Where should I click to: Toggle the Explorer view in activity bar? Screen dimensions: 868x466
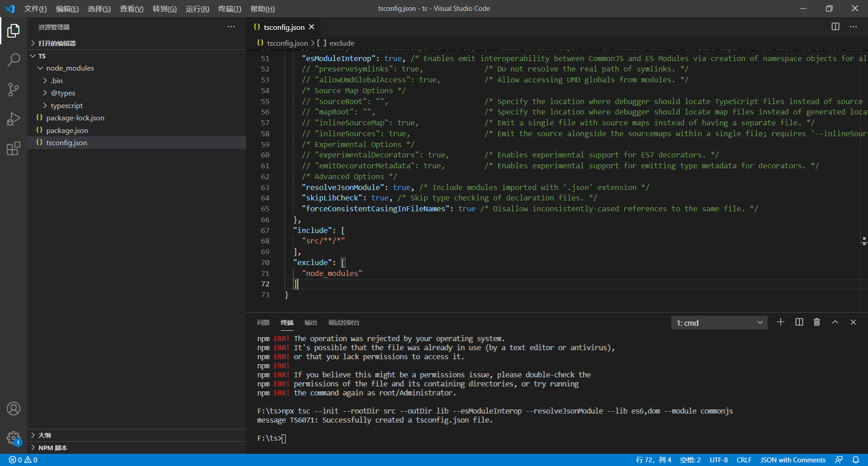tap(14, 31)
